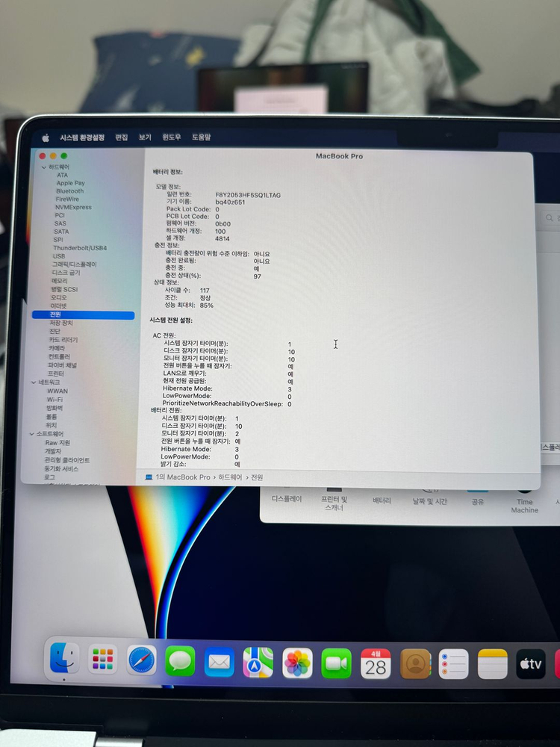Open the 보기 menu

click(145, 137)
